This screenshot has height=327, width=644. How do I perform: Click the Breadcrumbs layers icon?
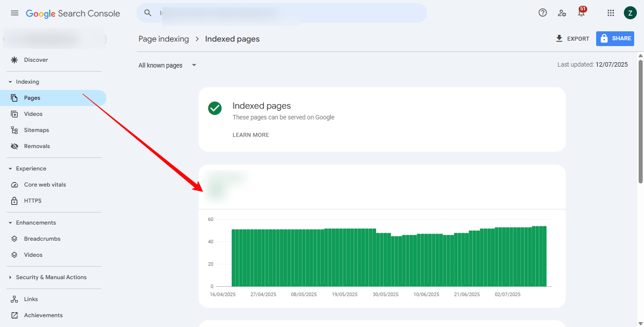coord(14,239)
